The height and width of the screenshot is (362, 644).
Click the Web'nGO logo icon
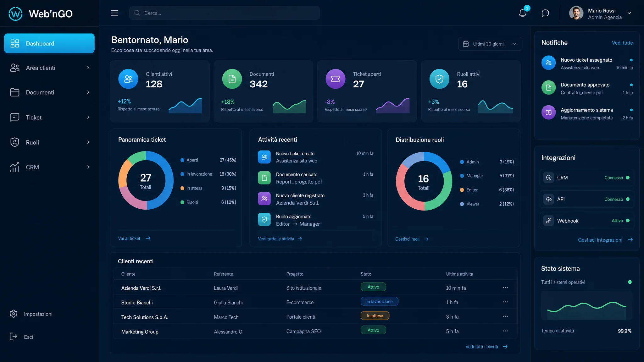(x=15, y=14)
